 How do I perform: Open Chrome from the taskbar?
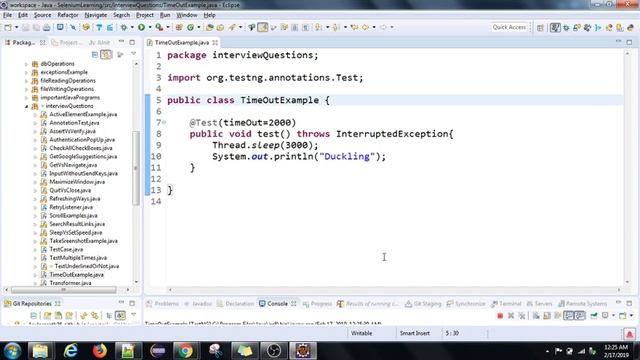pos(185,351)
